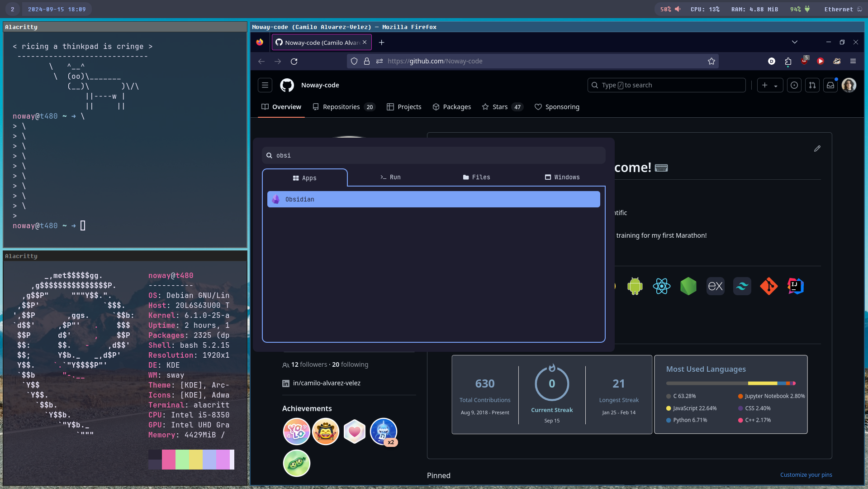Screen dimensions: 868x489
Task: Open the Stars tab on GitHub profile
Action: pyautogui.click(x=503, y=107)
